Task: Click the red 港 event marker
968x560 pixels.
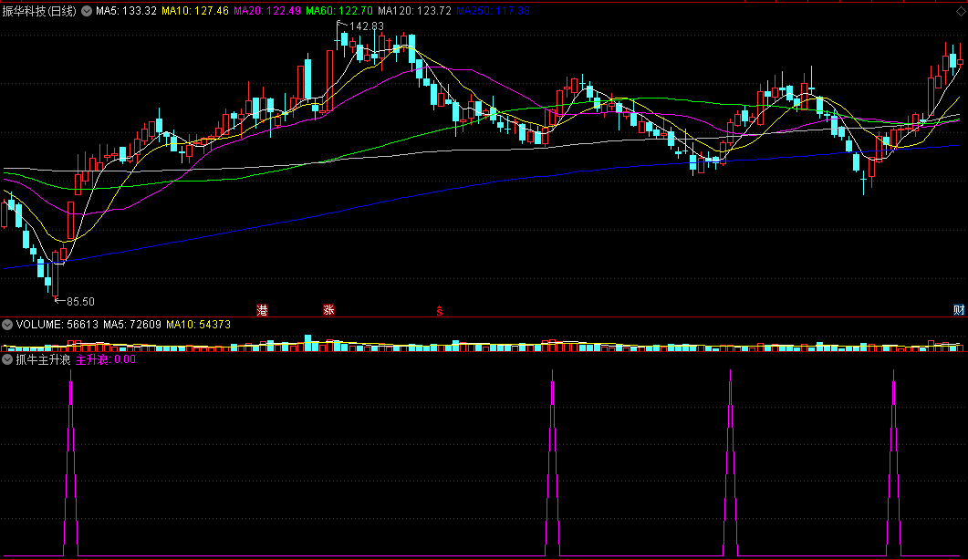Action: [263, 310]
